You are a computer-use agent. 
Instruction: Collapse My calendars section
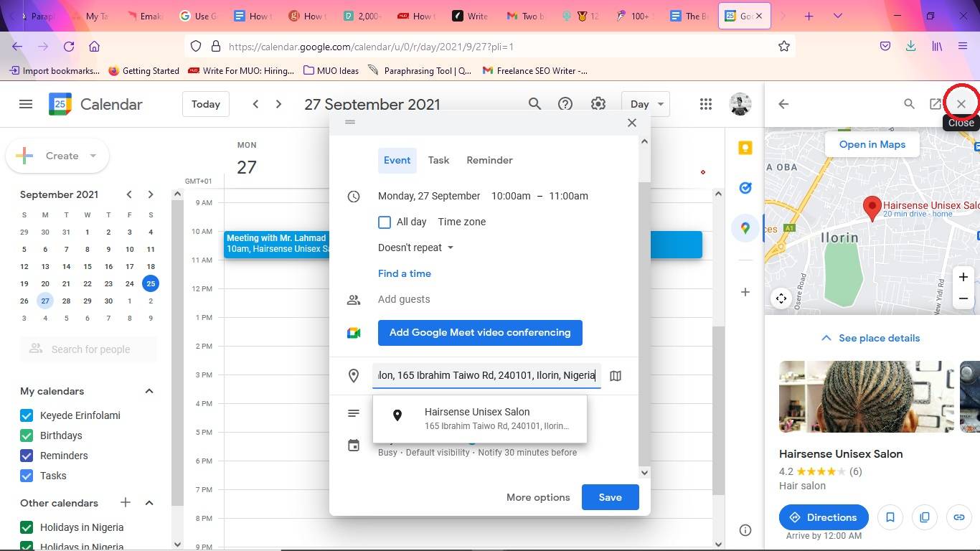[149, 391]
